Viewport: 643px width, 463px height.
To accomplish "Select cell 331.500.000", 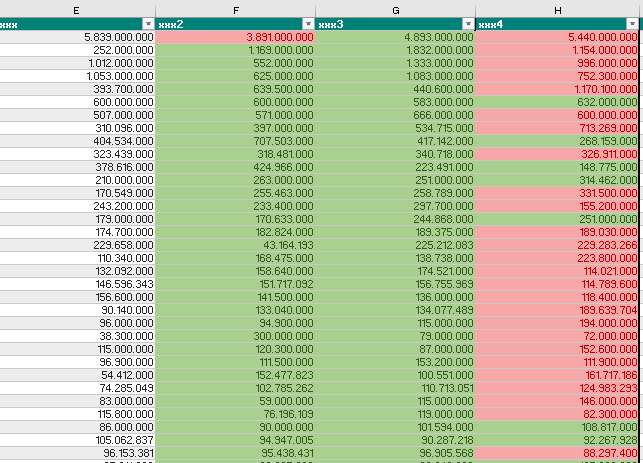I will [557, 193].
